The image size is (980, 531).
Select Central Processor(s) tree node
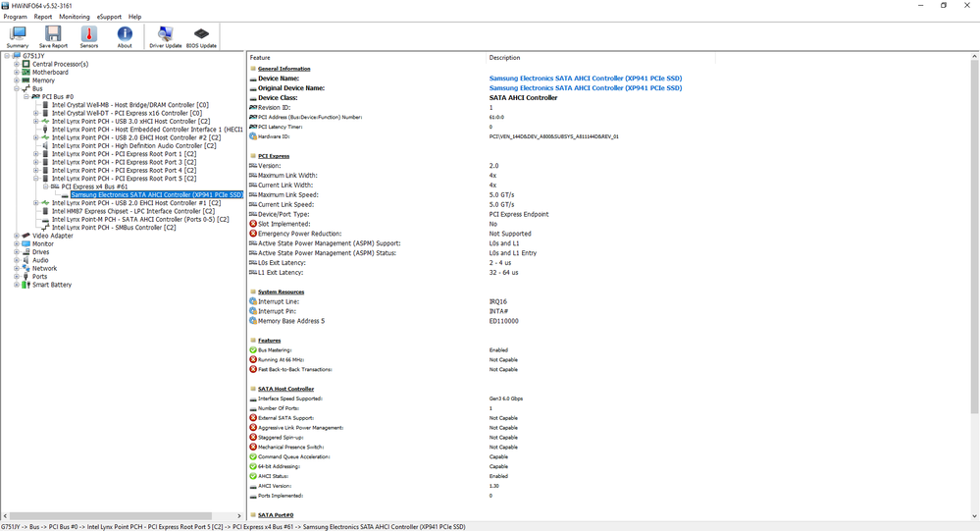[x=60, y=64]
